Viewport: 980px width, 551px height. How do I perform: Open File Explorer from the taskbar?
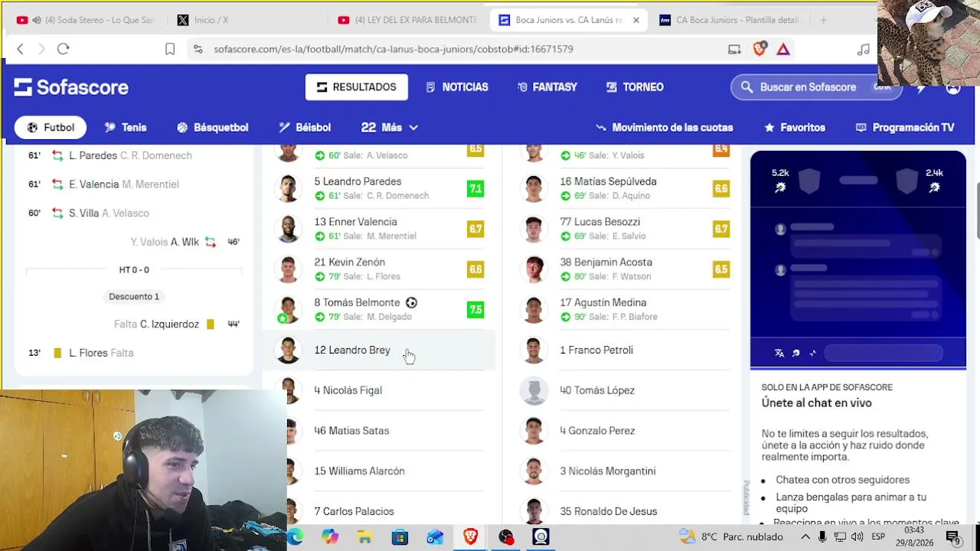coord(364,537)
